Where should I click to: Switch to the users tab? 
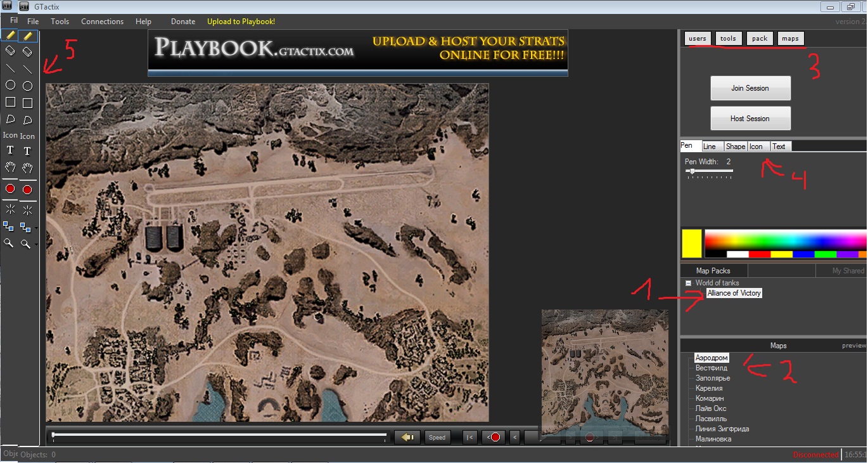coord(698,39)
